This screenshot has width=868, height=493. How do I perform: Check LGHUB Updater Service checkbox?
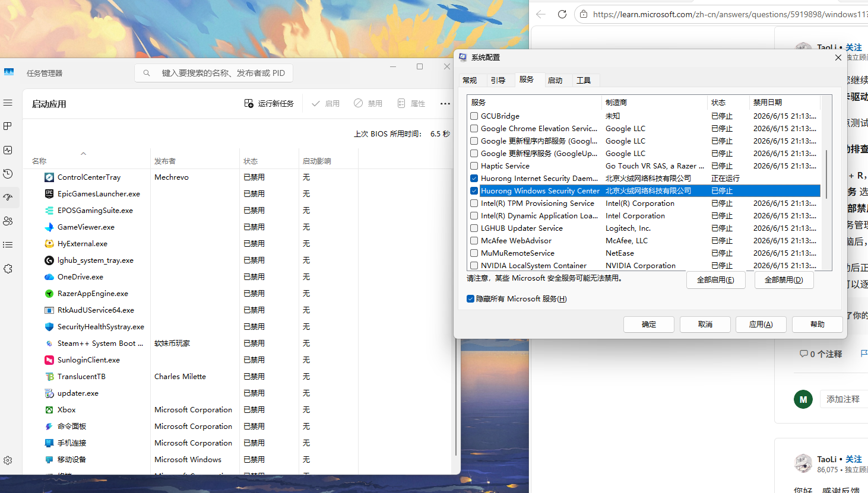point(474,228)
